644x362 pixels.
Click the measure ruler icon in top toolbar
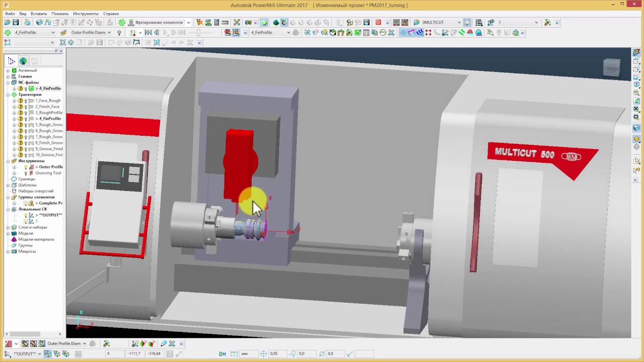[x=225, y=23]
